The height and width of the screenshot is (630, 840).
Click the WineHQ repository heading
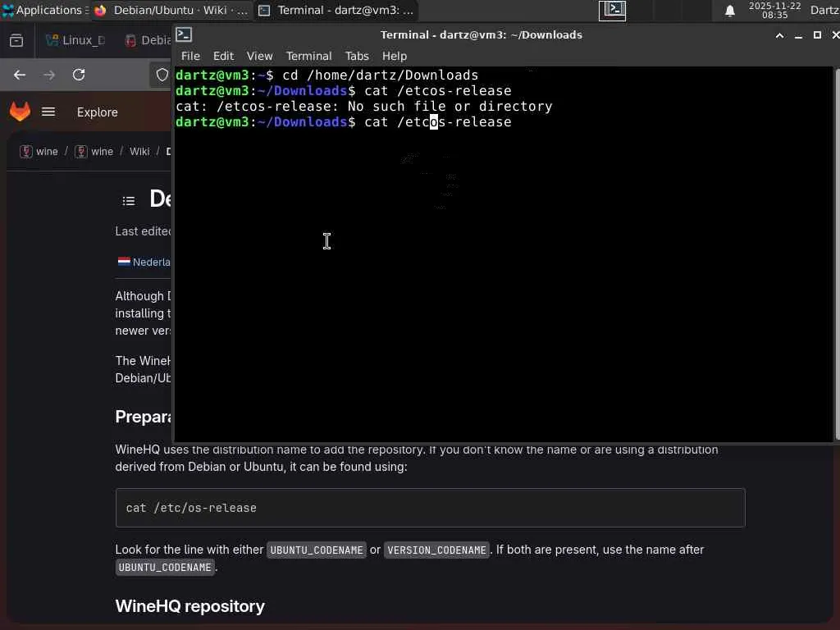[189, 606]
